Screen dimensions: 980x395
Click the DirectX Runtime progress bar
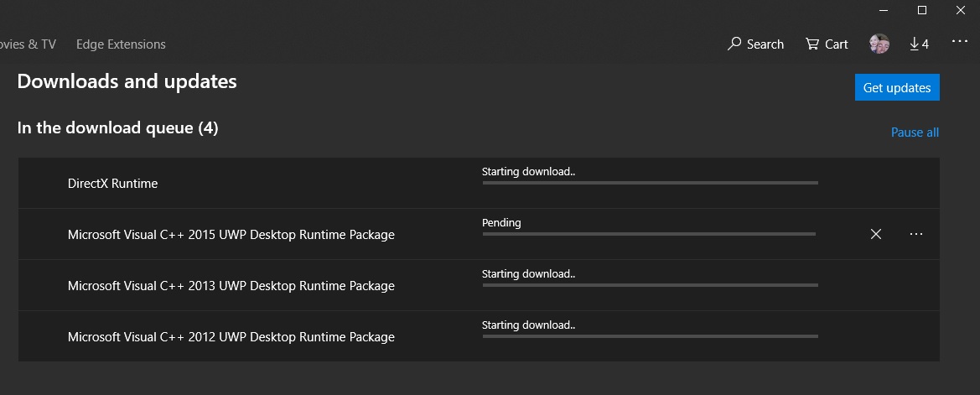pyautogui.click(x=650, y=183)
